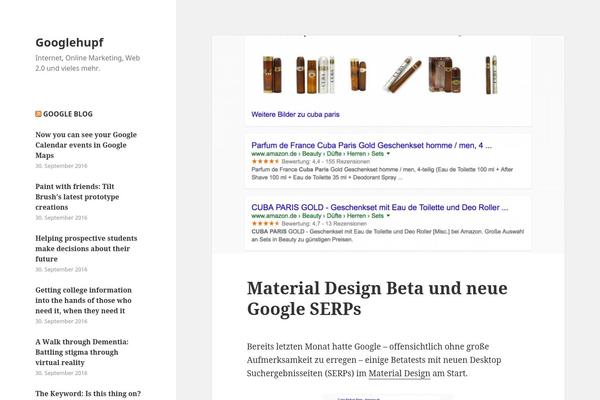Open the Walk through Dementia post
The image size is (600, 400).
[77, 352]
